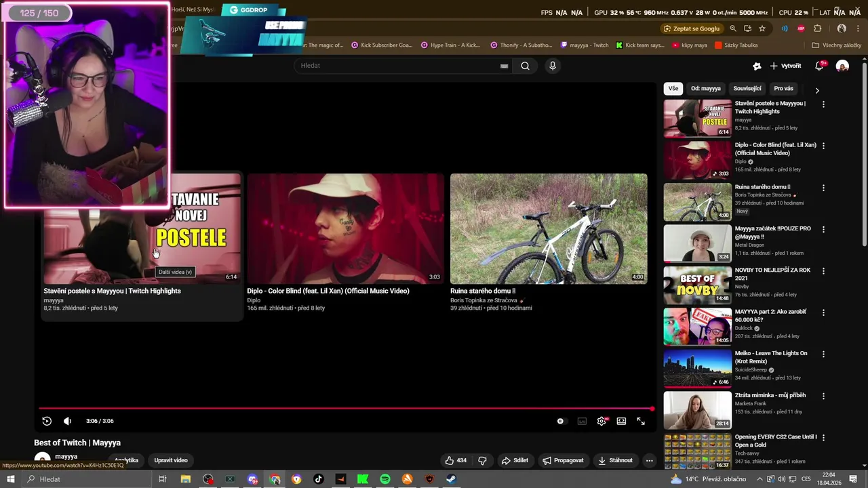Open the mayyya - Twitch bookmark
The width and height of the screenshot is (868, 488).
pos(585,45)
